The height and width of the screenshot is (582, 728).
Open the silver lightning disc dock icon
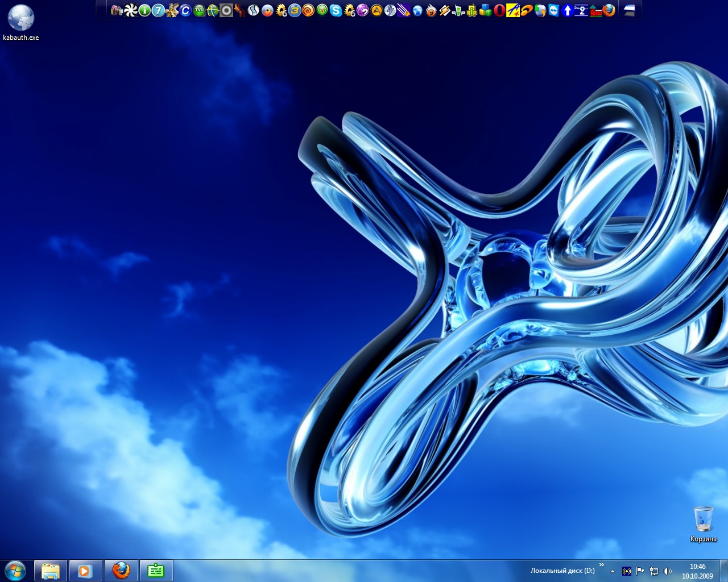pos(390,10)
